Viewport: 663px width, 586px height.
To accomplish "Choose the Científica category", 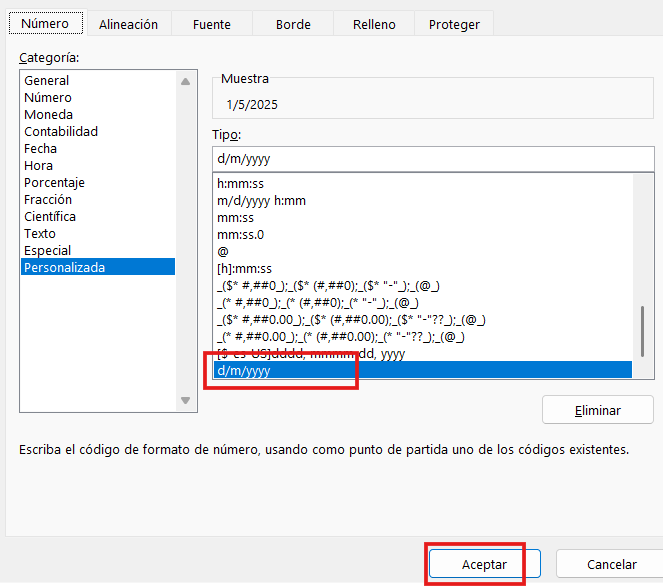I will click(x=50, y=217).
